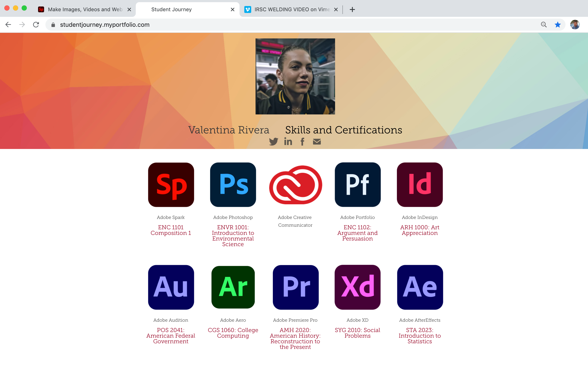Click the browser zoom magnifier icon
This screenshot has height=383, width=588.
pyautogui.click(x=543, y=25)
